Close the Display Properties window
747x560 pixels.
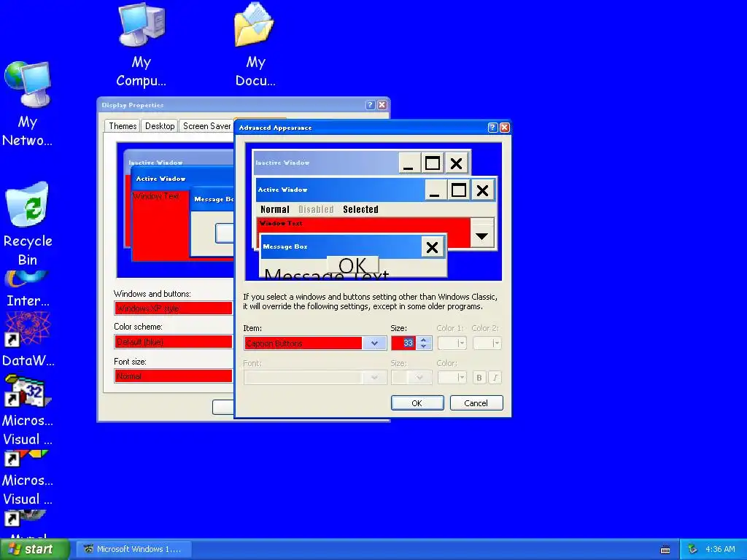[382, 105]
